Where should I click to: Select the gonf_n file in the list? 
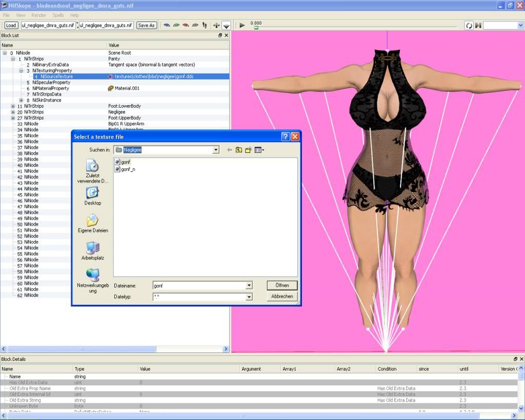click(128, 169)
